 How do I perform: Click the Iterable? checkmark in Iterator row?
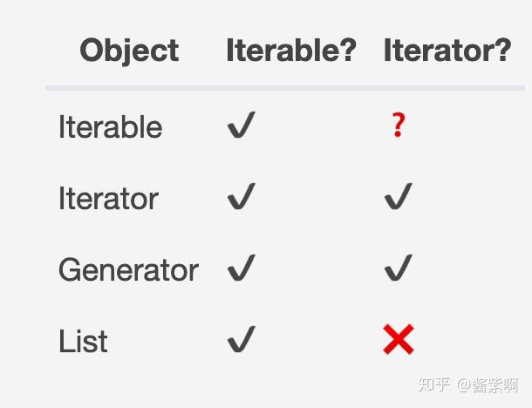click(242, 196)
